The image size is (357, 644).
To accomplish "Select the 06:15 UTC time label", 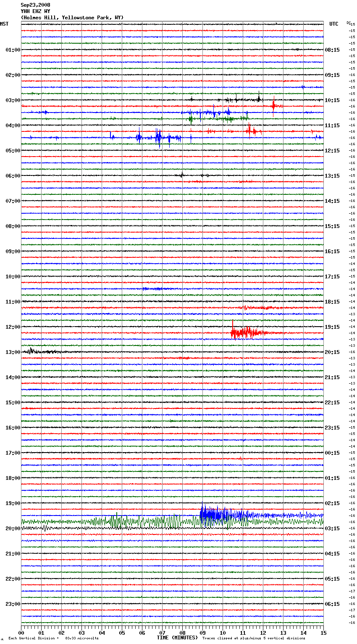I will click(332, 604).
